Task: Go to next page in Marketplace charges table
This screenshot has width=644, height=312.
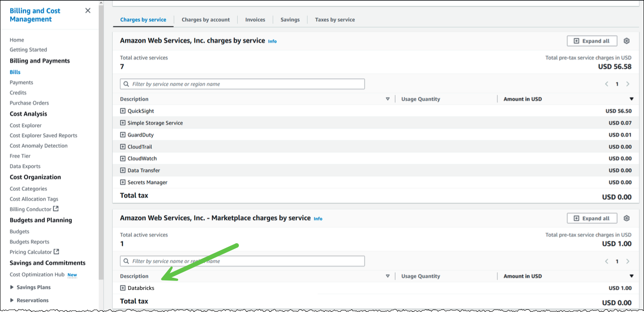Action: [x=628, y=261]
